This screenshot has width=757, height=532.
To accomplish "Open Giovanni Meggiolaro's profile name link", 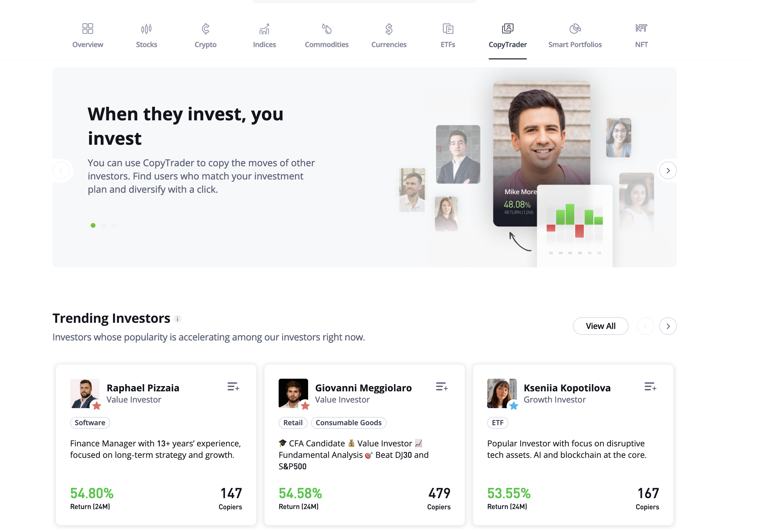I will pyautogui.click(x=363, y=388).
